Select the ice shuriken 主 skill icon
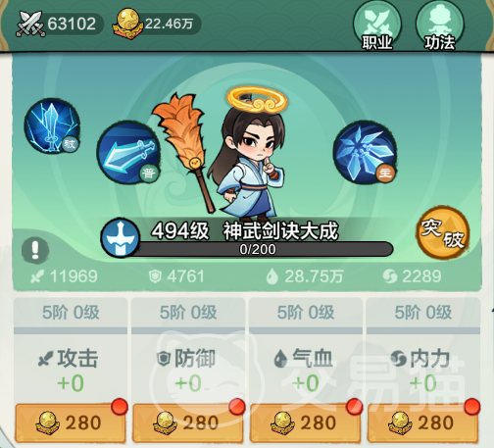The height and width of the screenshot is (448, 494). pos(366,152)
